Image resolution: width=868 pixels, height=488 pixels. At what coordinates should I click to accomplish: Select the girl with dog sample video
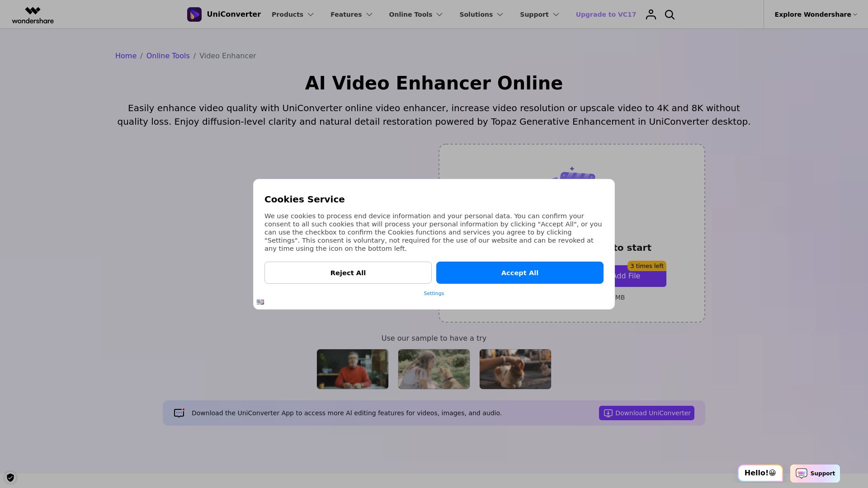tap(434, 369)
